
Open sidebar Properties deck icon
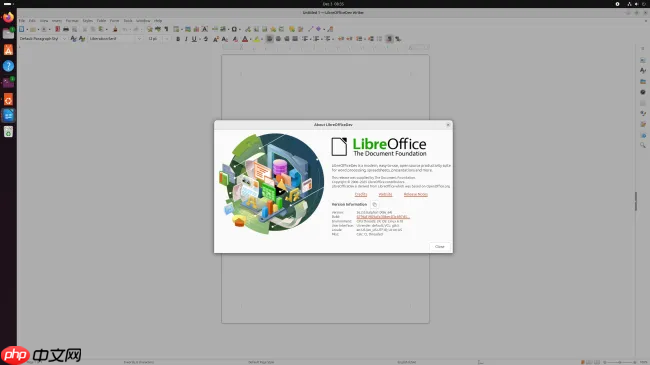click(643, 60)
